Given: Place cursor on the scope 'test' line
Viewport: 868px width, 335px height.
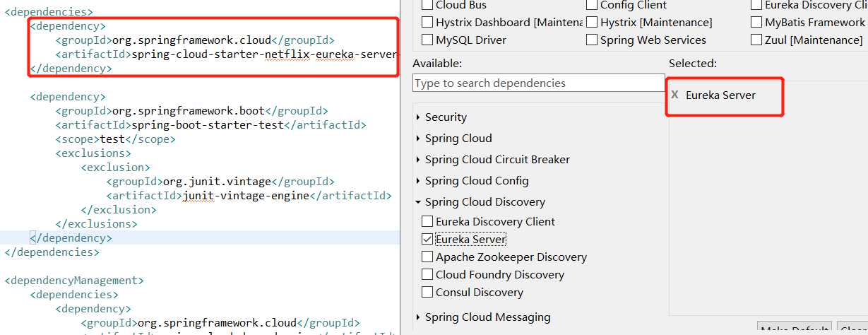Looking at the screenshot, I should (x=116, y=139).
